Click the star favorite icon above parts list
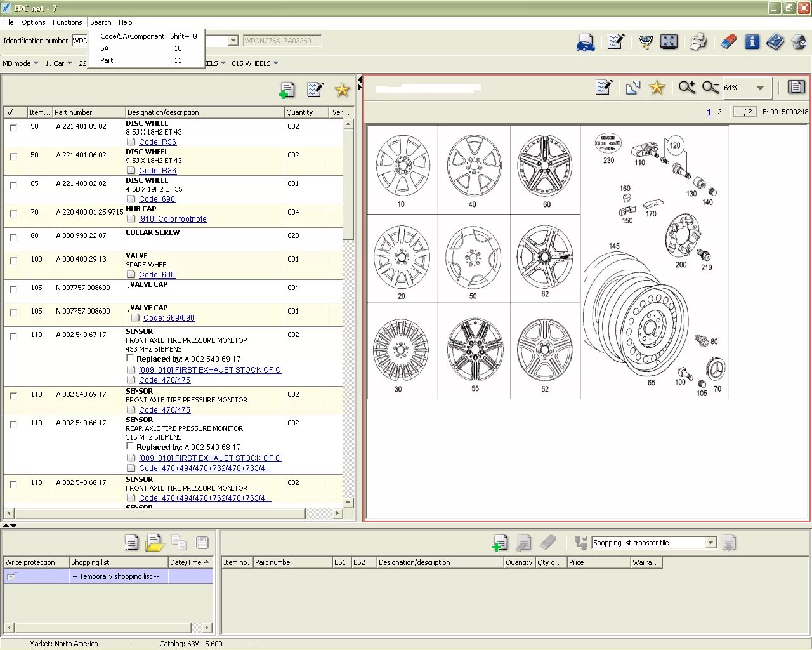 click(342, 90)
